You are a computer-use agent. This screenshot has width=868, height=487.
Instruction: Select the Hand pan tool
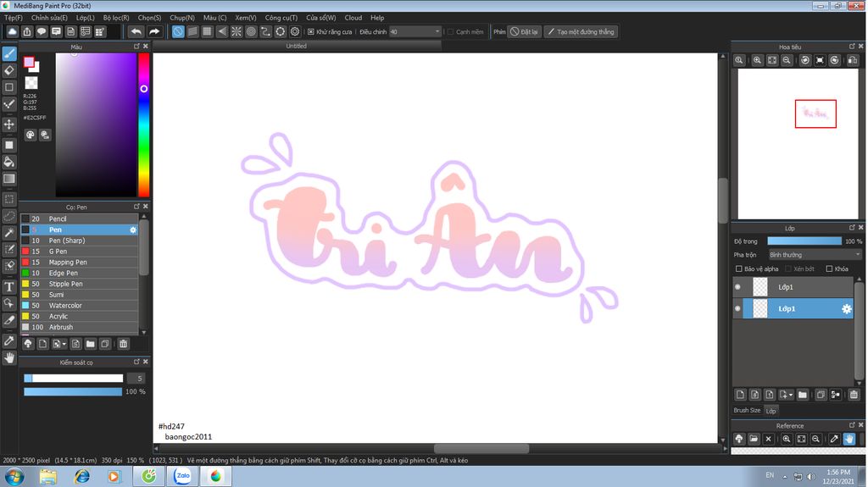(x=9, y=358)
